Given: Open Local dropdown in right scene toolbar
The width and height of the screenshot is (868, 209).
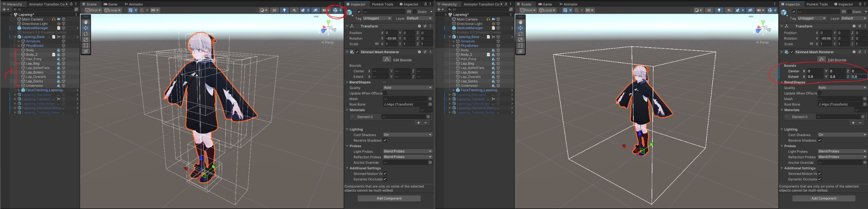Looking at the screenshot, I should 547,10.
